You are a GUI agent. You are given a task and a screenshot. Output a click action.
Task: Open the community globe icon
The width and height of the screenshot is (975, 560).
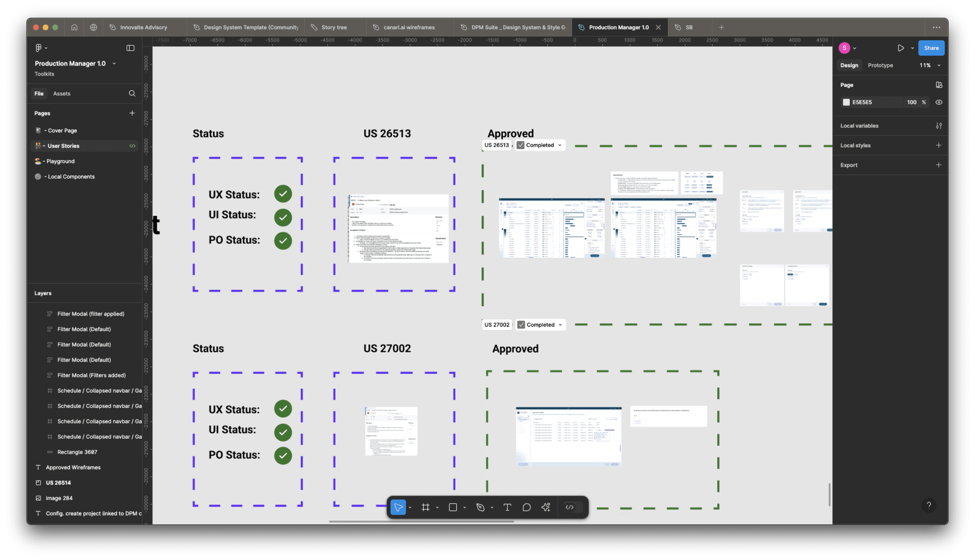(x=93, y=27)
